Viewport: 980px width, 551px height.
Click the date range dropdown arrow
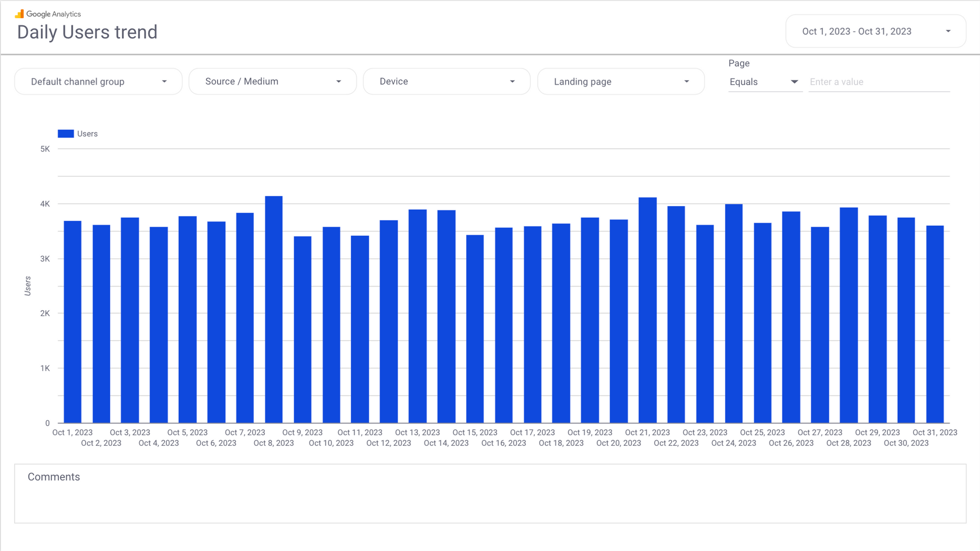tap(948, 31)
